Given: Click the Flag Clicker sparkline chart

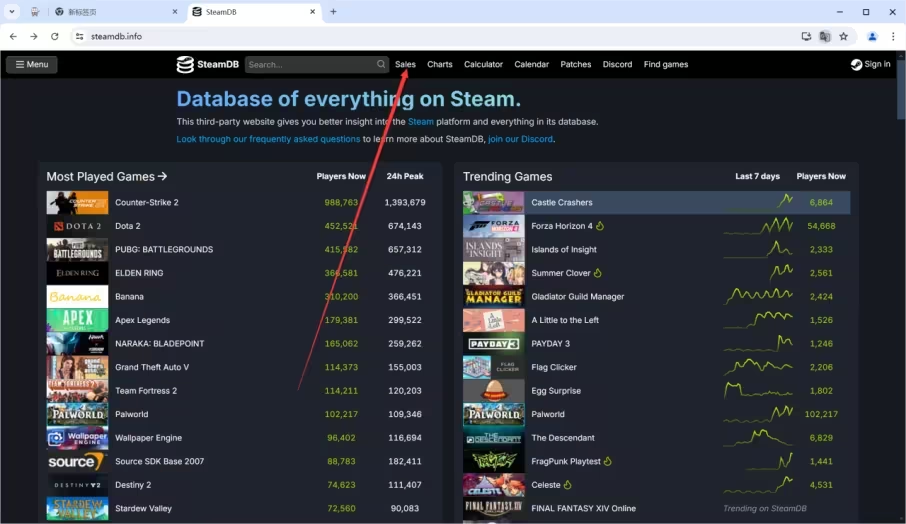Looking at the screenshot, I should click(758, 366).
